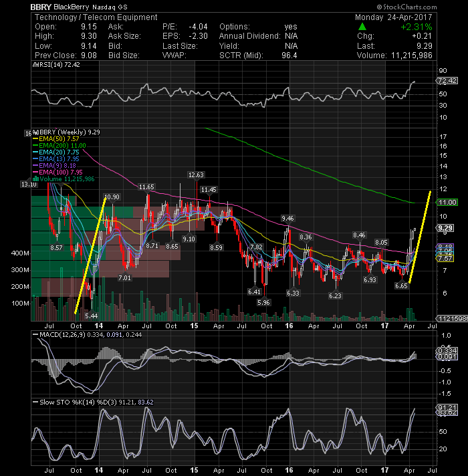468x476 pixels.
Task: Click the 8.05 peak price label
Action: pyautogui.click(x=381, y=242)
